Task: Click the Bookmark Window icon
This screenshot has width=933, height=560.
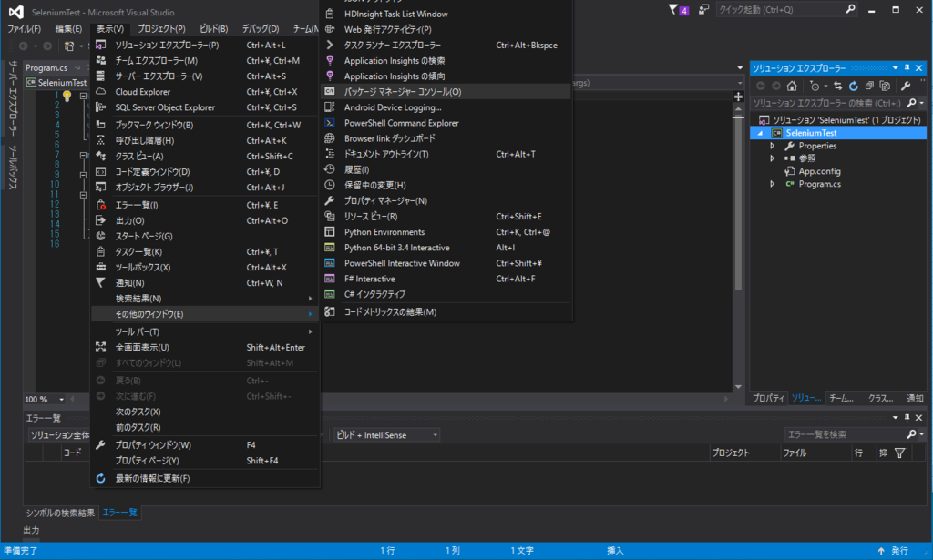Action: pyautogui.click(x=101, y=125)
